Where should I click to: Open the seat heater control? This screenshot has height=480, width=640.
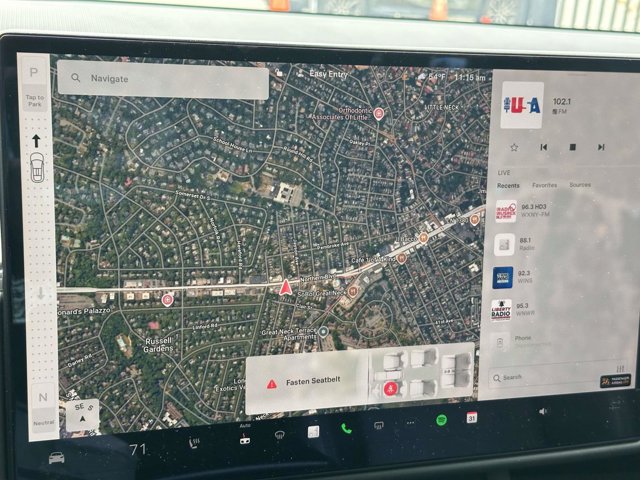(194, 443)
